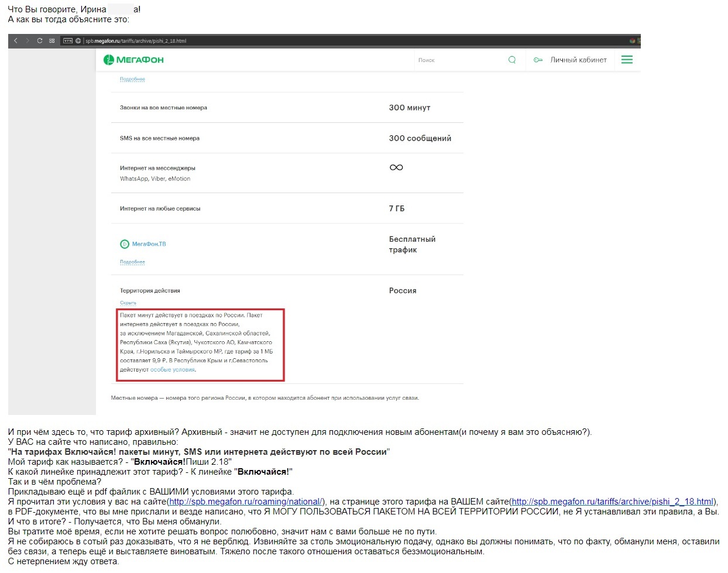Image resolution: width=728 pixels, height=573 pixels.
Task: Click the line "А как вы тогда объясните это:"
Action: coord(69,19)
